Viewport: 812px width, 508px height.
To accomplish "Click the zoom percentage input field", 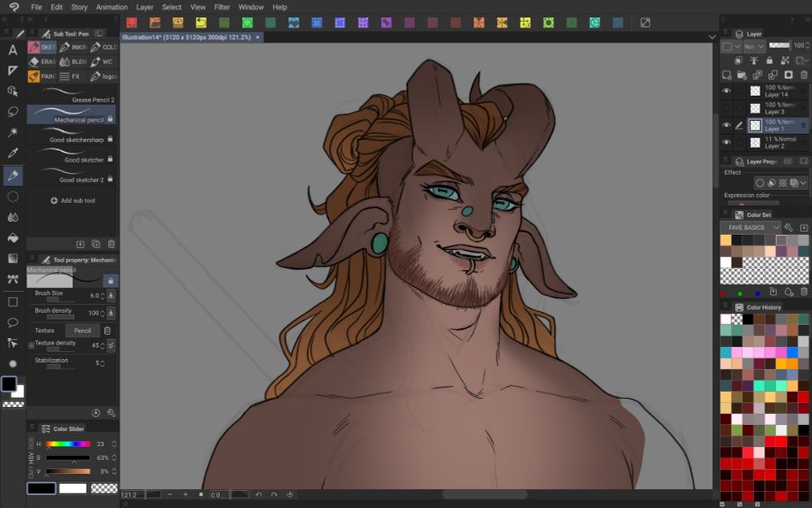I will 140,494.
